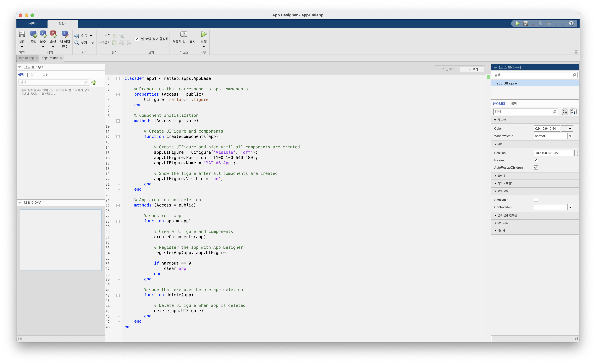Switch inspector to grouped property view icon
Viewport: 596px width, 364px height.
[x=565, y=112]
